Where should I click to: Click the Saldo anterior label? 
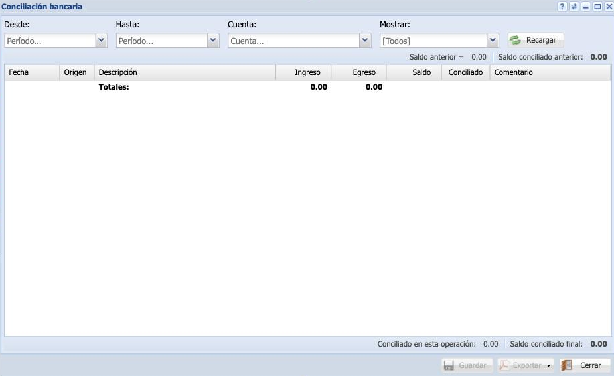pyautogui.click(x=436, y=57)
